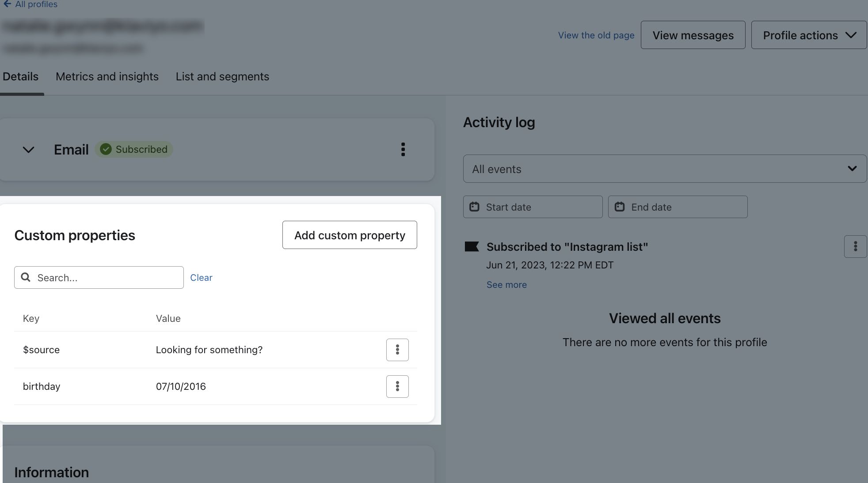Click the See more link for subscribed event
This screenshot has height=483, width=868.
[x=506, y=284]
